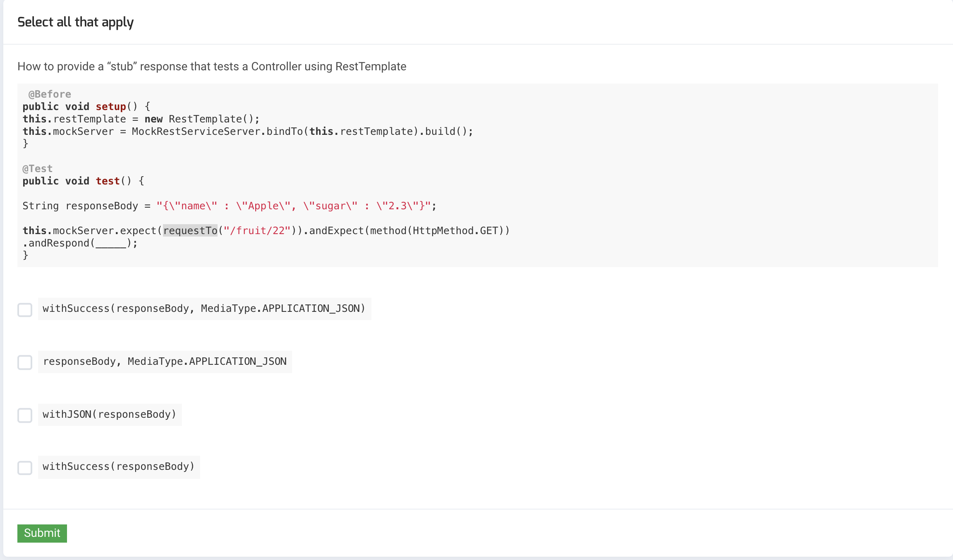Click the @Test annotation in the code
The width and height of the screenshot is (953, 560).
[38, 169]
